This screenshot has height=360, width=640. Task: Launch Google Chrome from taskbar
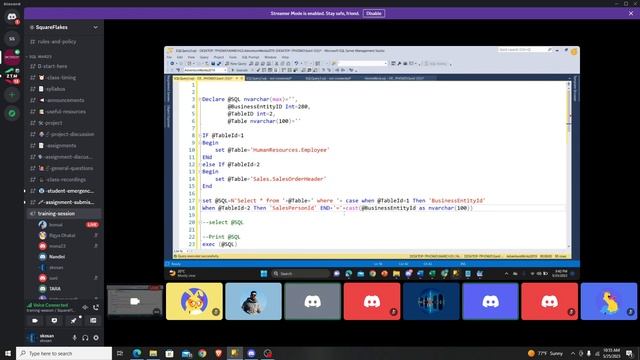(202, 353)
